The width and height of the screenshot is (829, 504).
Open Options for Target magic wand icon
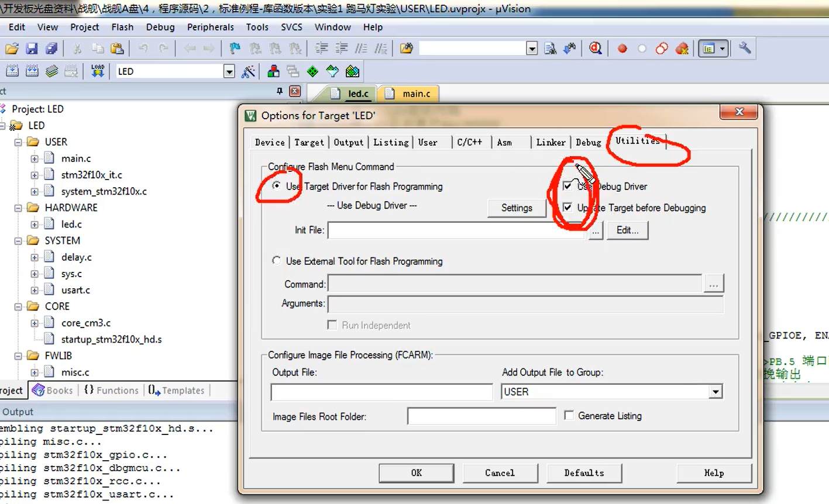tap(249, 71)
